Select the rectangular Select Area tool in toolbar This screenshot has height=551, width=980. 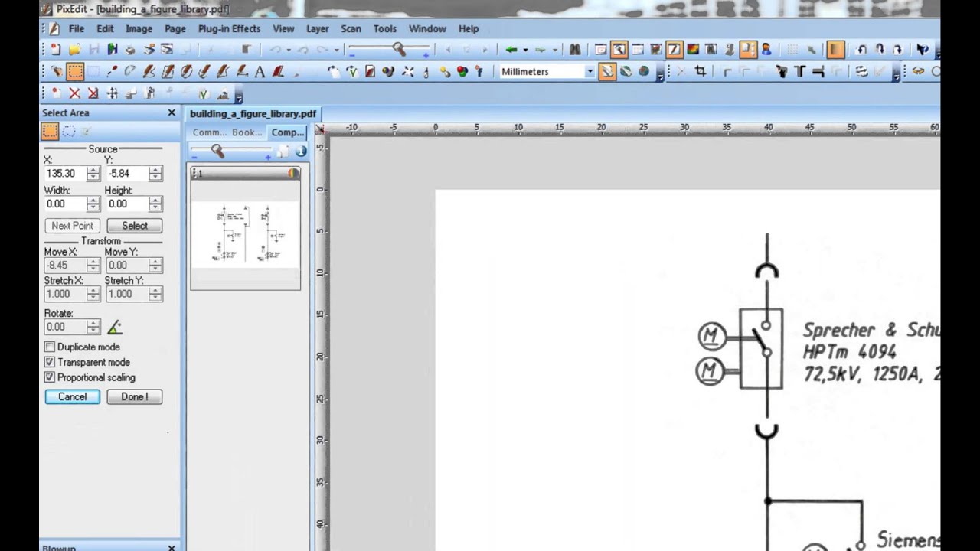coord(75,72)
